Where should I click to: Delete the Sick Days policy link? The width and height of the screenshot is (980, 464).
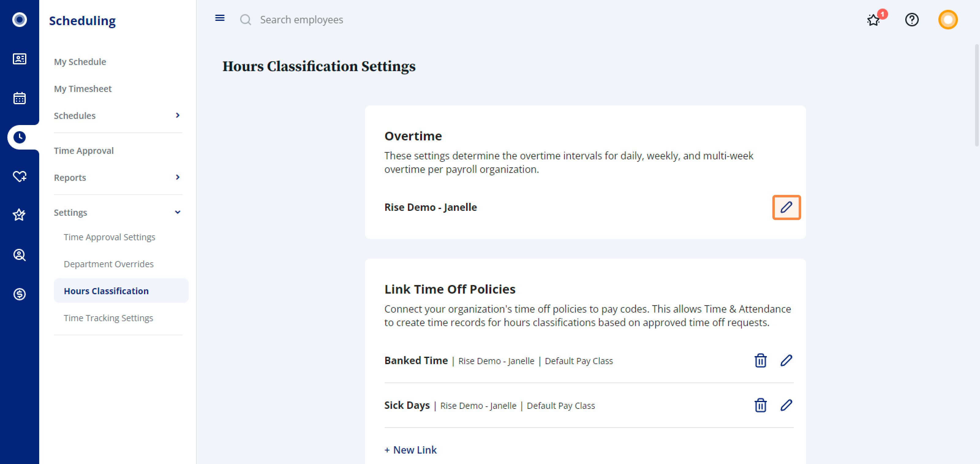click(760, 405)
